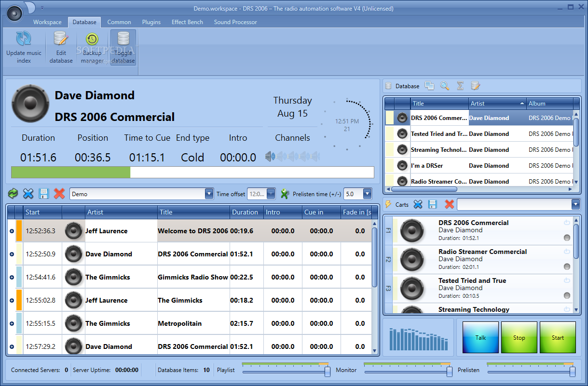Toggle the grey indicator on F1 cart
Viewport: 588px width, 386px height.
(x=567, y=238)
